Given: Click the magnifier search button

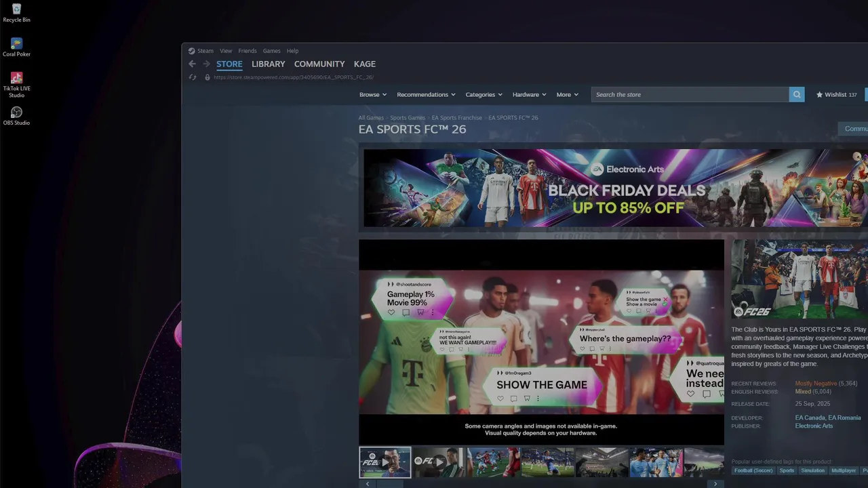Looking at the screenshot, I should click(x=797, y=95).
